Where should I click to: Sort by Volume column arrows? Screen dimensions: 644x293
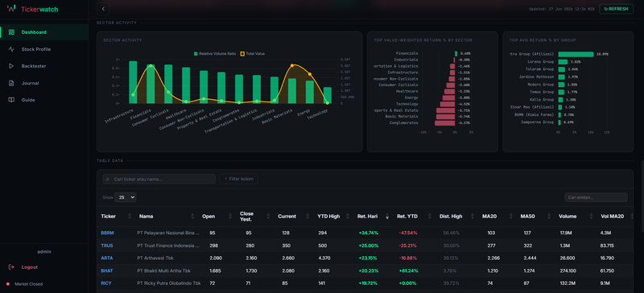coord(591,217)
